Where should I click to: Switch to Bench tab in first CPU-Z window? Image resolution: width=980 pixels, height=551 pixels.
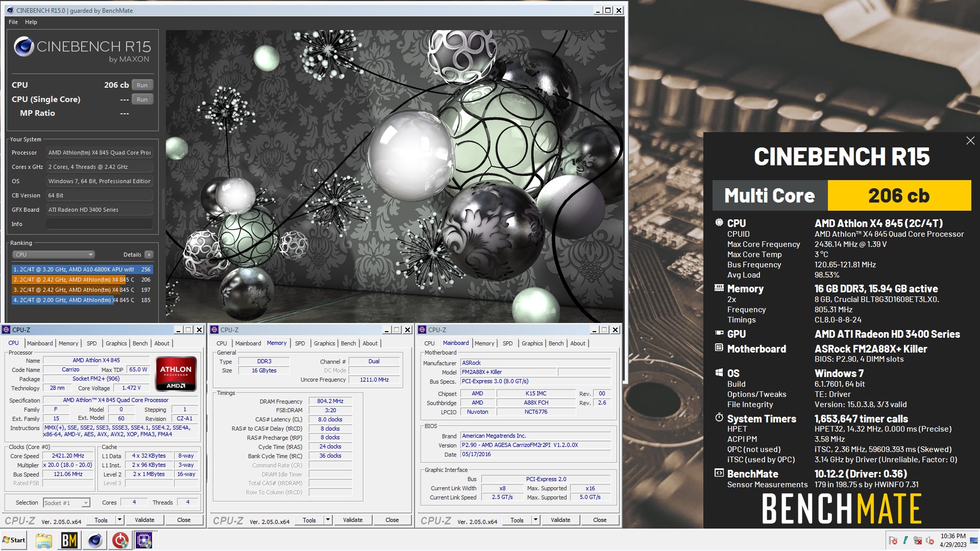tap(140, 343)
